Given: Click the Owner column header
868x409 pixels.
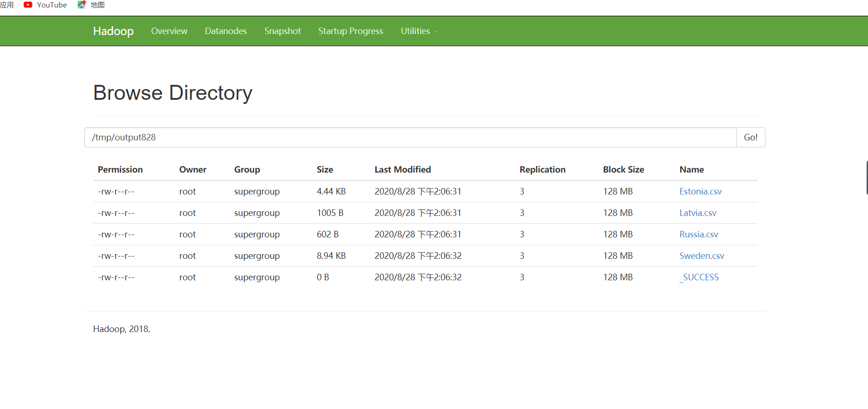Looking at the screenshot, I should 193,169.
